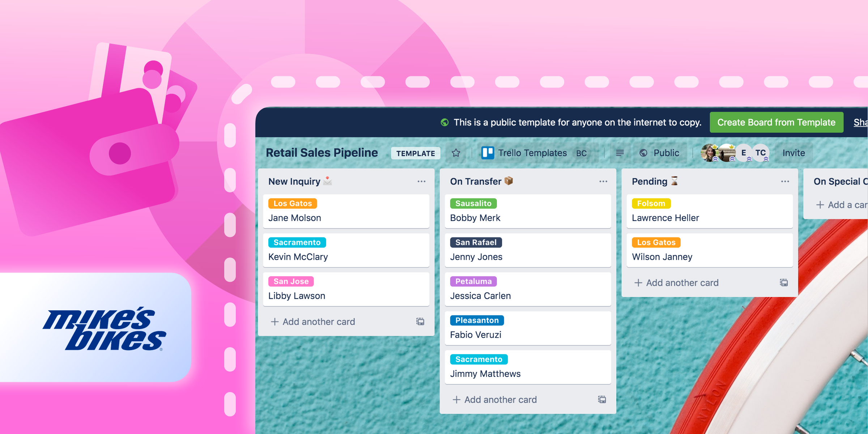Click the green globe icon in banner
868x434 pixels.
tap(445, 123)
